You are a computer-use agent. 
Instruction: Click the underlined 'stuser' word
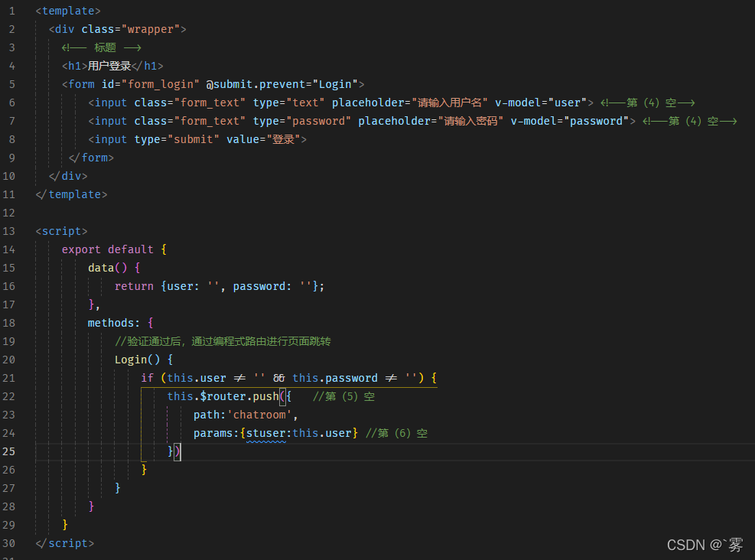click(x=265, y=433)
